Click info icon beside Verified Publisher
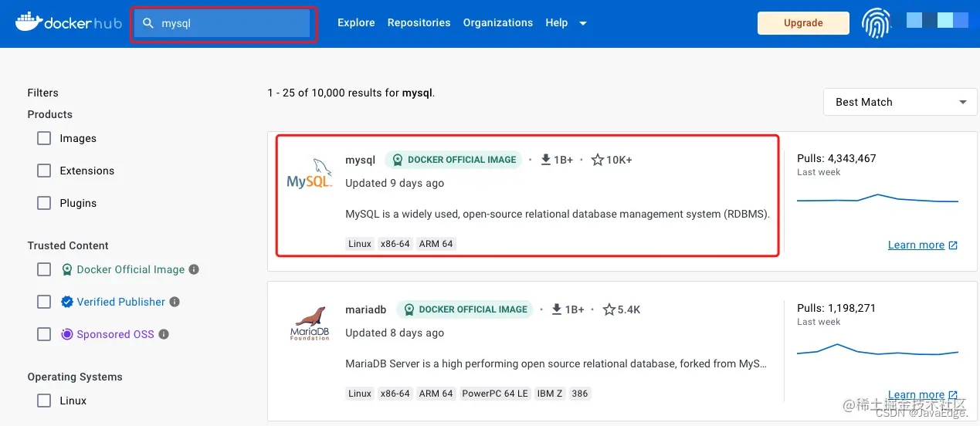Viewport: 980px width, 426px height. [175, 302]
